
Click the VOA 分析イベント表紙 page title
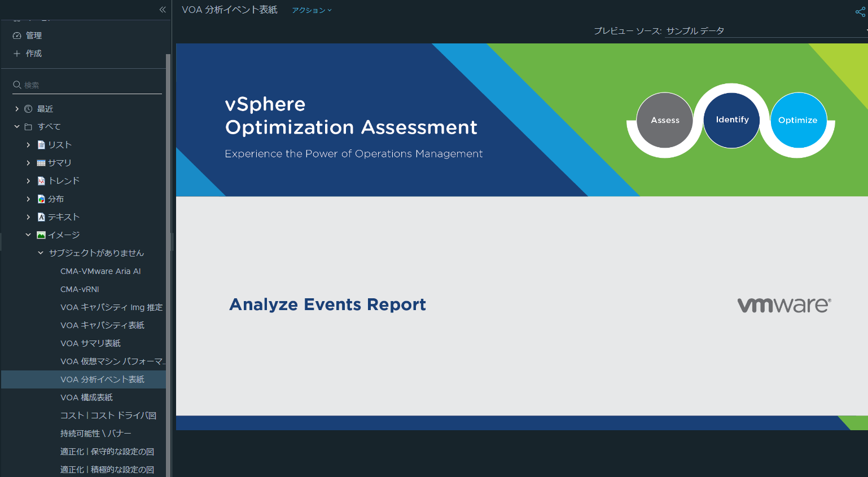230,10
